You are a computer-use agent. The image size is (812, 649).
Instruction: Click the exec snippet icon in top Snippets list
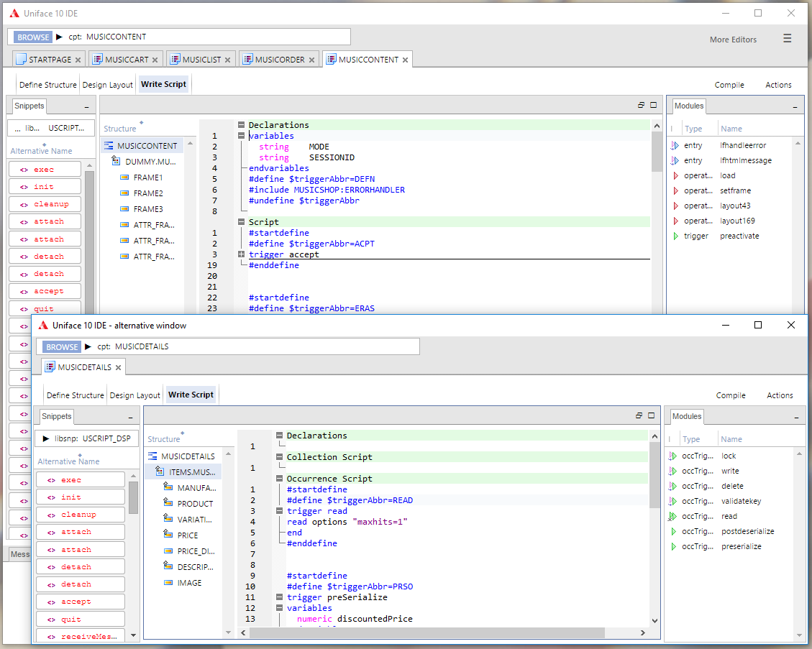[x=24, y=170]
